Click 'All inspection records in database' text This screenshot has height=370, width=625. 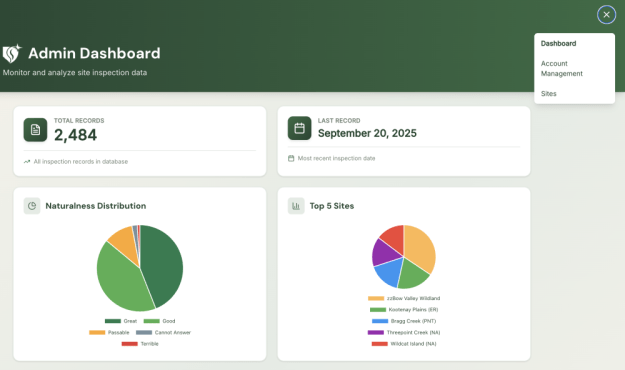click(81, 161)
